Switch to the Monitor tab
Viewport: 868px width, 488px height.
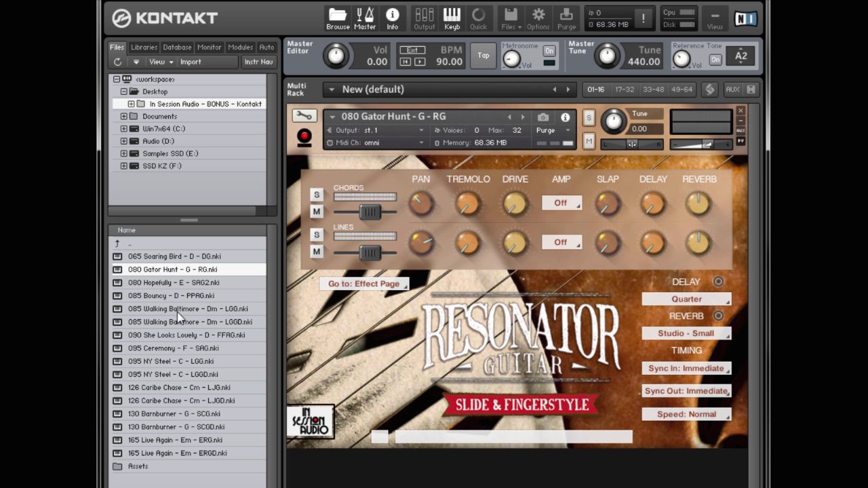pos(209,47)
